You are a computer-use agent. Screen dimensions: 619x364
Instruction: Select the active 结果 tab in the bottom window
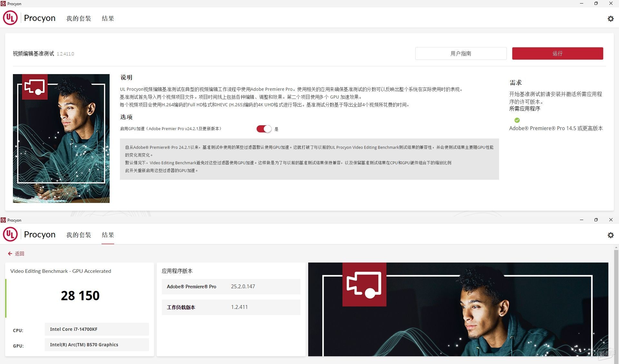click(x=108, y=235)
